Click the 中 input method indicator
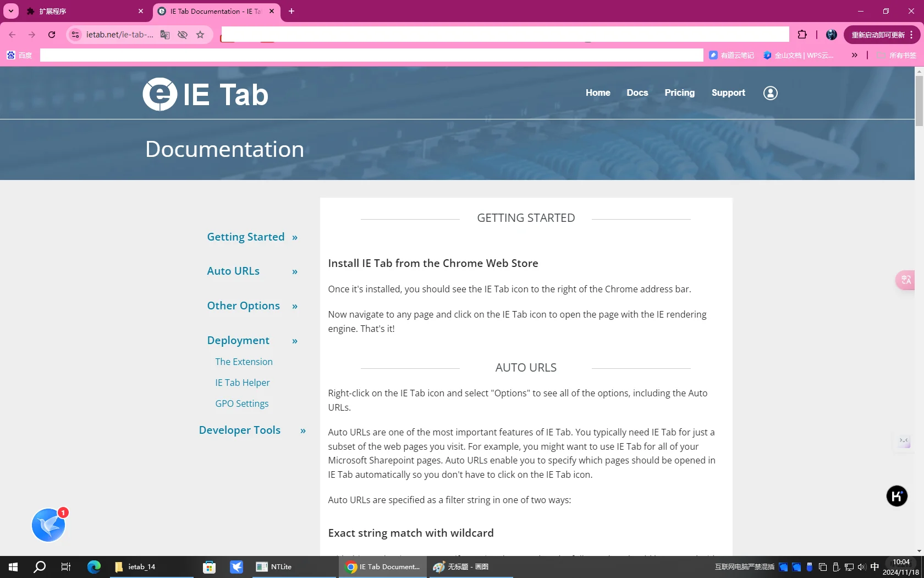 tap(875, 566)
